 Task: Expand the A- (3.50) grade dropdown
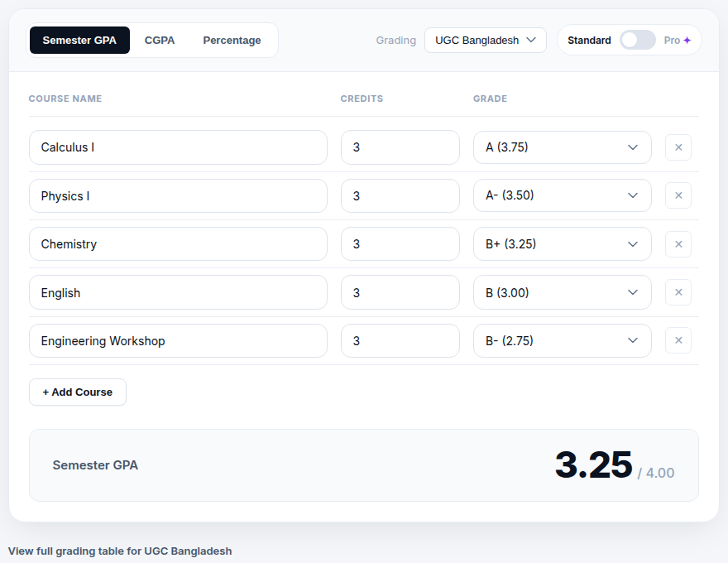[563, 195]
